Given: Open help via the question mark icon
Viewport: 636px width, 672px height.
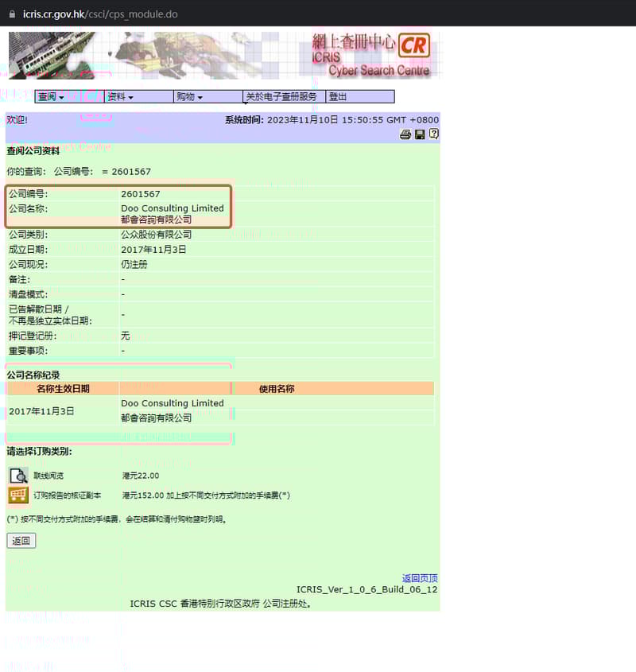Looking at the screenshot, I should coord(433,135).
